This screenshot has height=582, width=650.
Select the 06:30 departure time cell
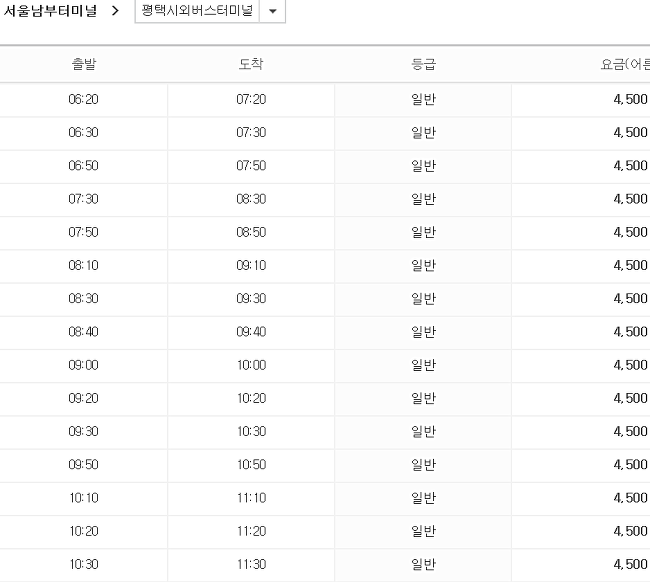[x=83, y=133]
